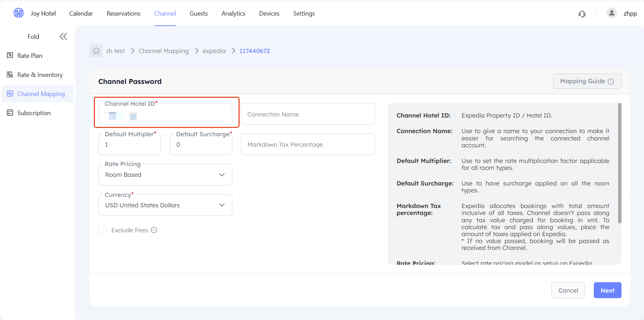
Task: Click the Next button
Action: coord(607,290)
